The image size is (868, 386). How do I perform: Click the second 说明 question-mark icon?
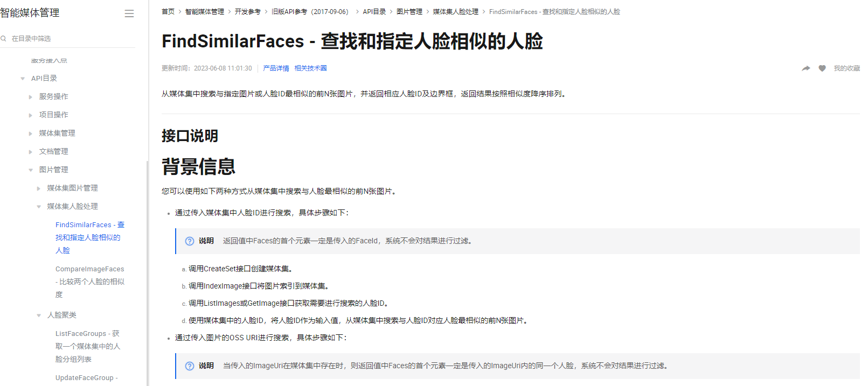190,366
